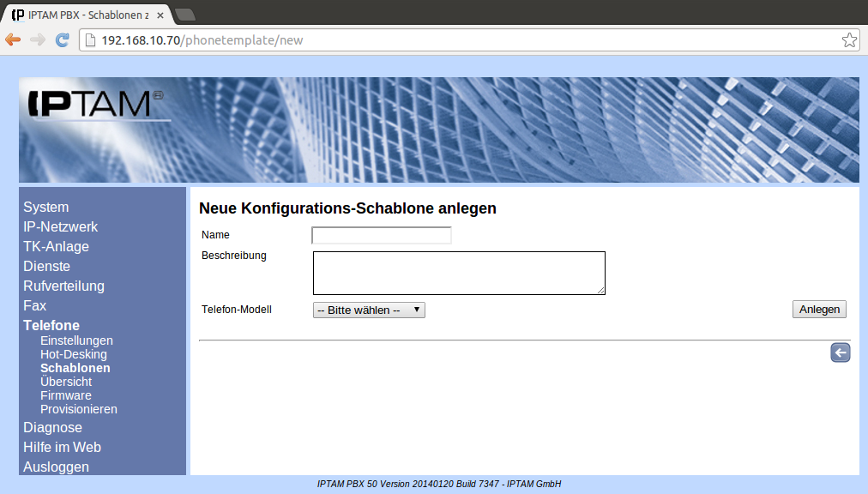This screenshot has height=494, width=868.
Task: Open a new browser tab
Action: click(184, 15)
